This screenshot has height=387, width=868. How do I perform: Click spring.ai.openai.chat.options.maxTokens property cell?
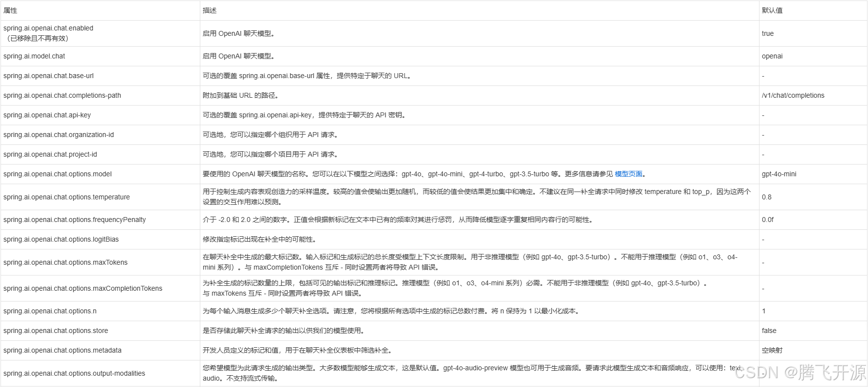pyautogui.click(x=100, y=262)
